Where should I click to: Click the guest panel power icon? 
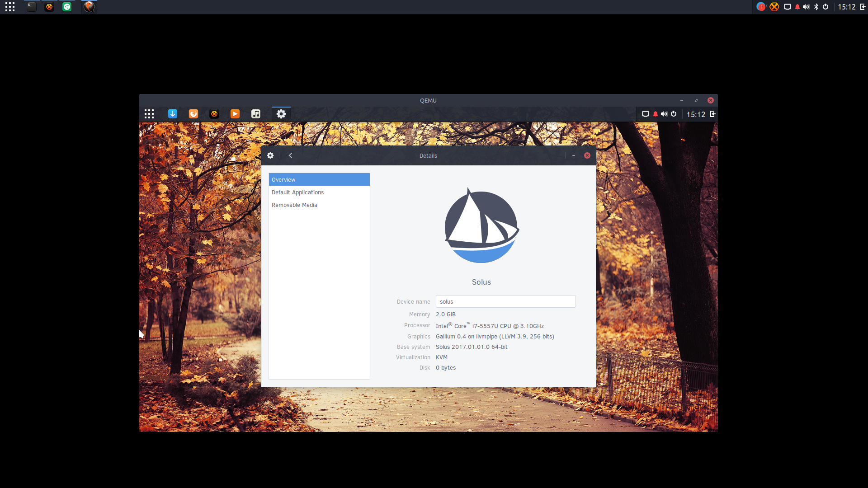(674, 114)
